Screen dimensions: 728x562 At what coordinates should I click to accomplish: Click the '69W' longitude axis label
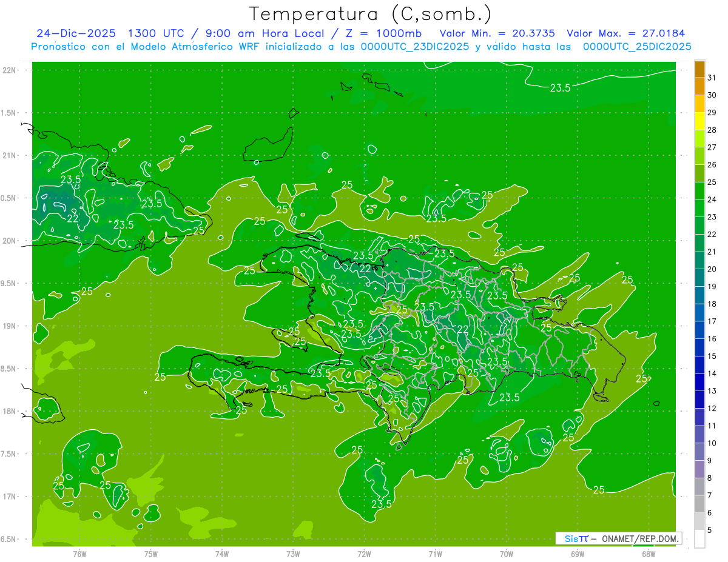click(578, 554)
